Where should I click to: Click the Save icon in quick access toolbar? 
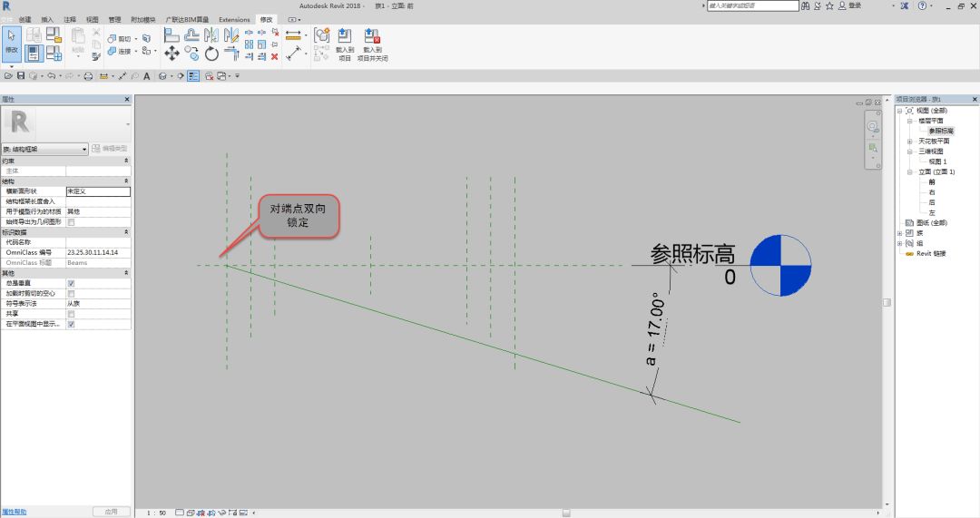coord(21,76)
